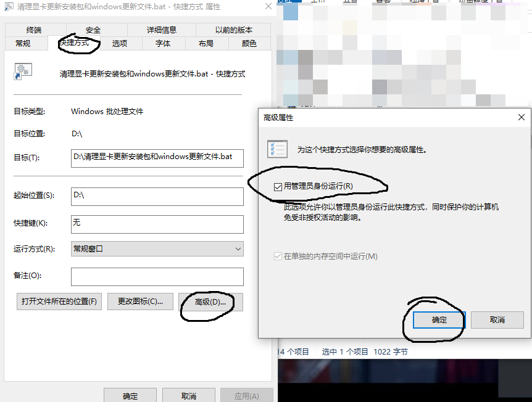Toggle the 用管理员身份运行(R) checkbox
Screen dimensions: 532x402
(278, 187)
